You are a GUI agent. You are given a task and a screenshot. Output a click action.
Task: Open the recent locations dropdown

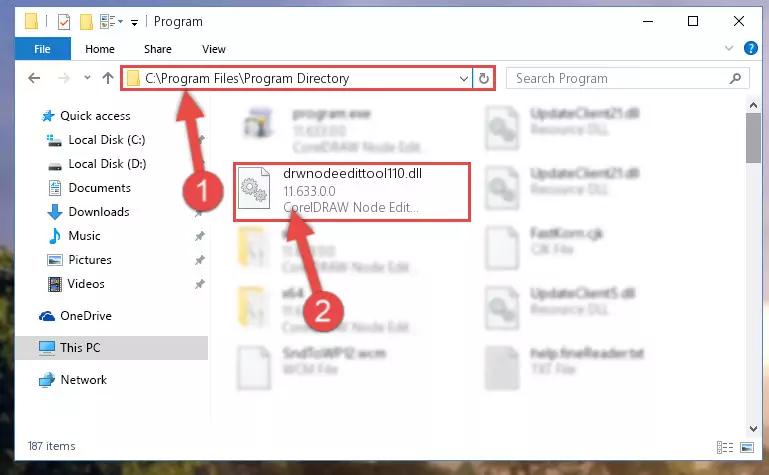[87, 77]
